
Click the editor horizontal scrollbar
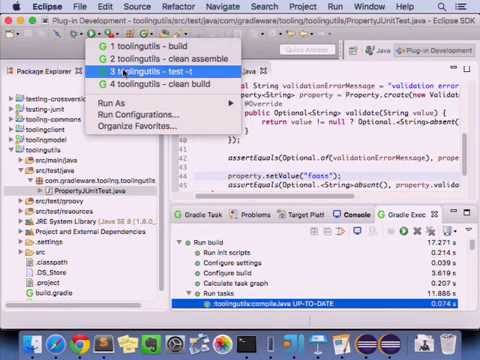275,196
